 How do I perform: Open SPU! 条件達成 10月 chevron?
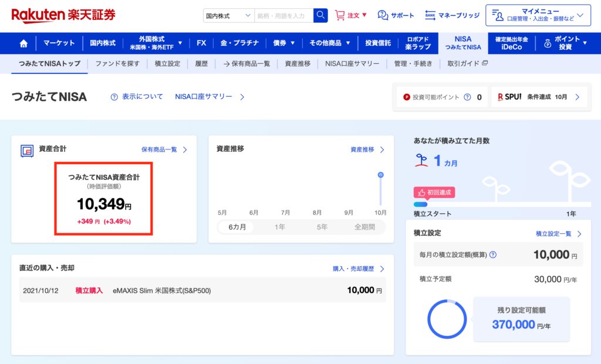(578, 97)
